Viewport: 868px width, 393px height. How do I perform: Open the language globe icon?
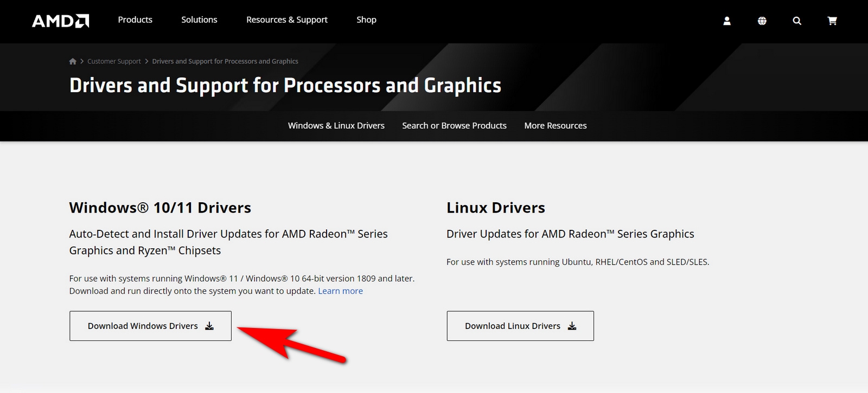click(762, 21)
